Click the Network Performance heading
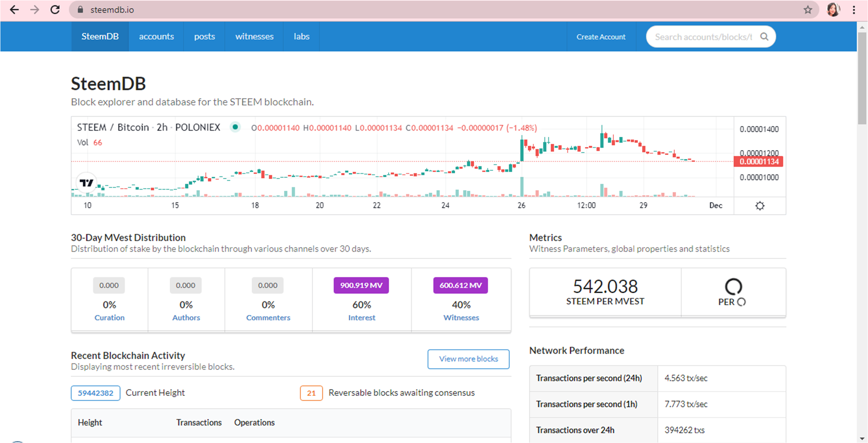Viewport: 868px width, 443px height. tap(577, 350)
